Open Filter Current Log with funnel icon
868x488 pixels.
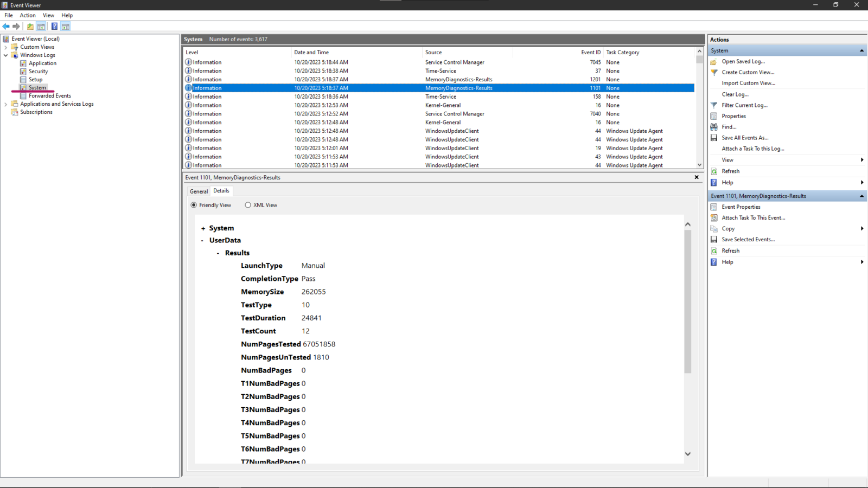click(714, 105)
